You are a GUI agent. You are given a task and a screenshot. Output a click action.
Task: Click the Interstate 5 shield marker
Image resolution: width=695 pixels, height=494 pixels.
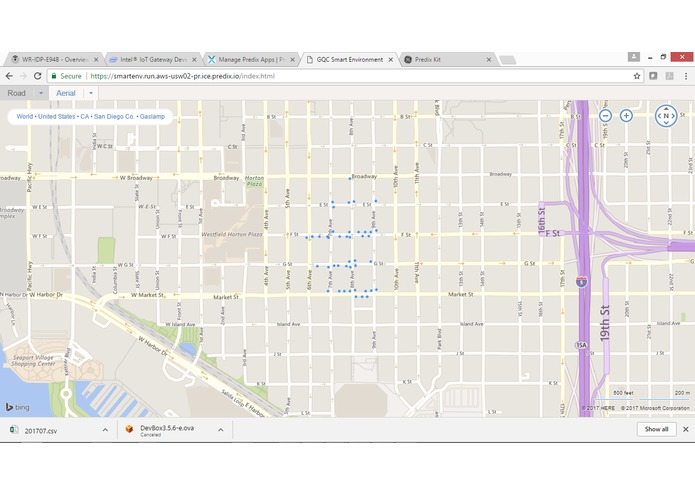point(582,281)
